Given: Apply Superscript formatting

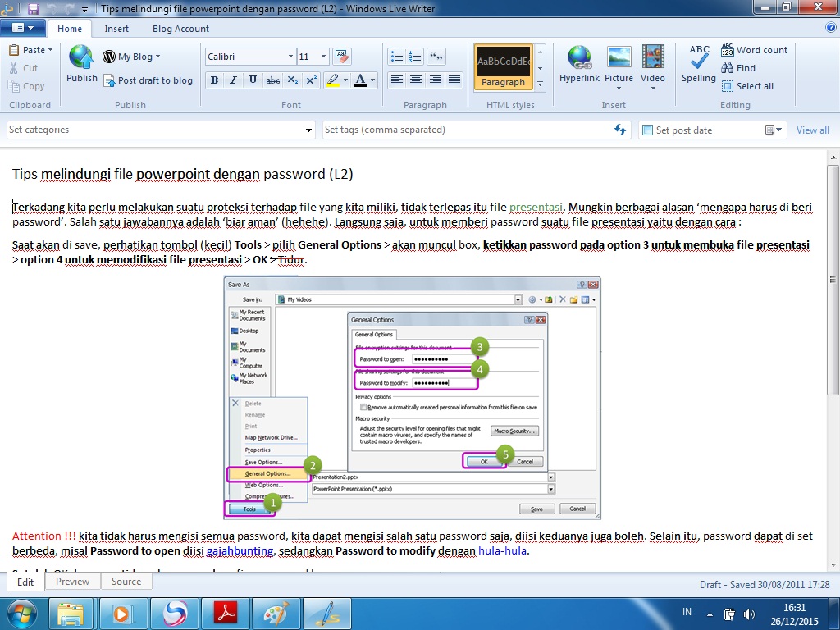Looking at the screenshot, I should [x=311, y=80].
